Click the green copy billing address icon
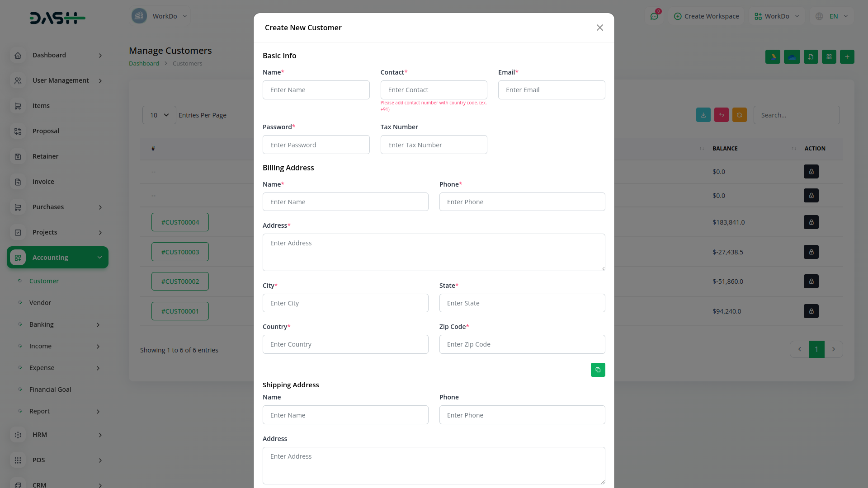 (x=598, y=370)
